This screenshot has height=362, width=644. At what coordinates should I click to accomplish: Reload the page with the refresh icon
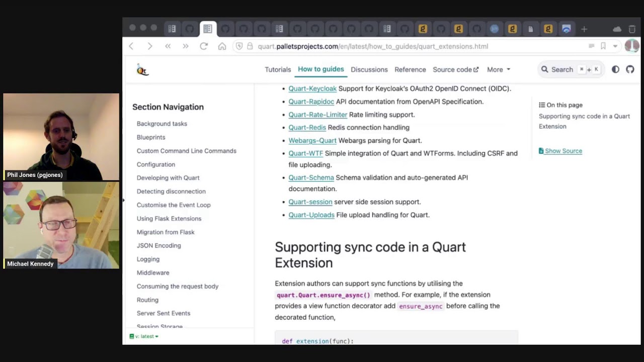(x=203, y=46)
